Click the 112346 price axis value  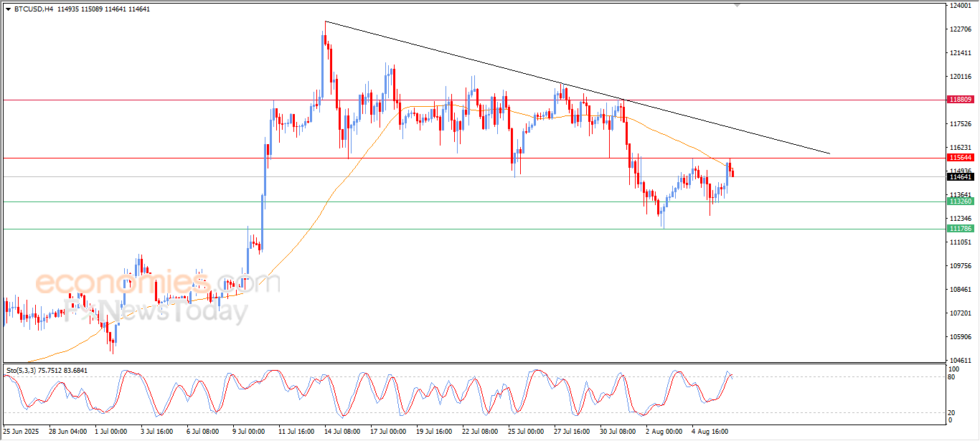(x=960, y=219)
